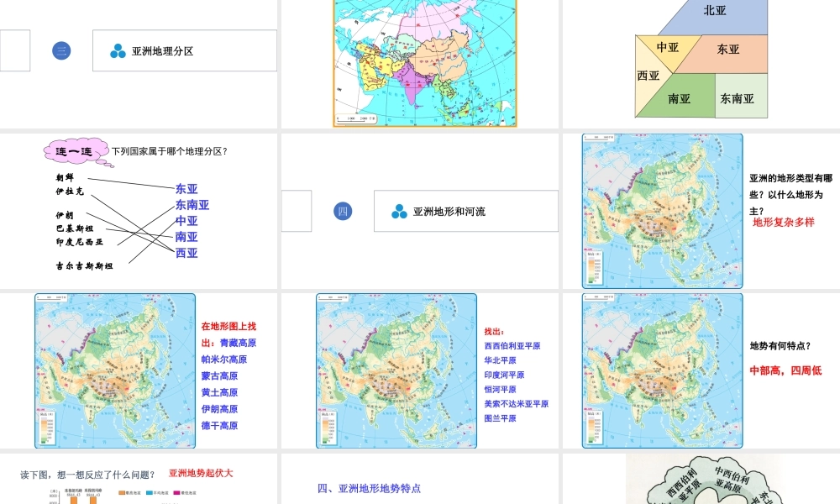The width and height of the screenshot is (840, 504).
Task: Click the red heading 在地形图上找
Action: click(228, 326)
